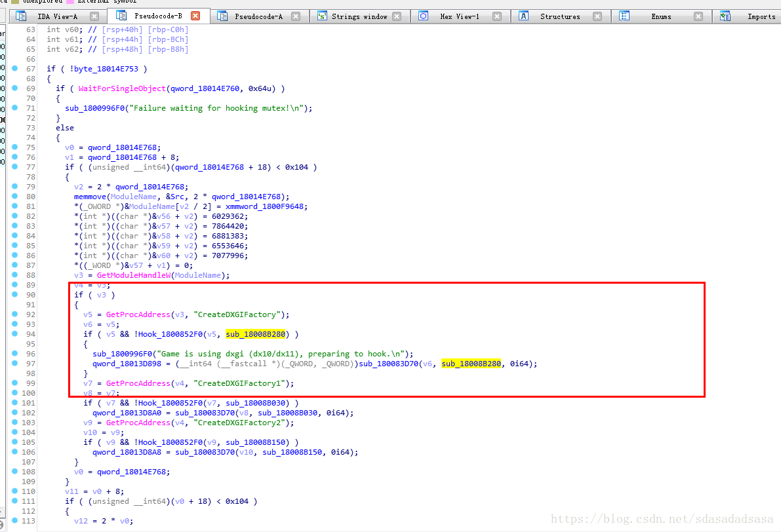Click the Enums tab icon
The image size is (781, 532).
click(x=624, y=16)
